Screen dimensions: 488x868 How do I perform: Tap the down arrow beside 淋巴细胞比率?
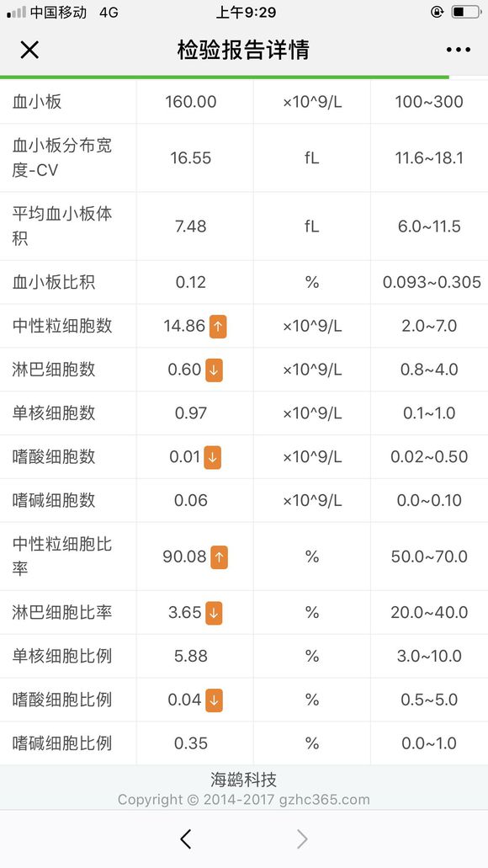[213, 612]
